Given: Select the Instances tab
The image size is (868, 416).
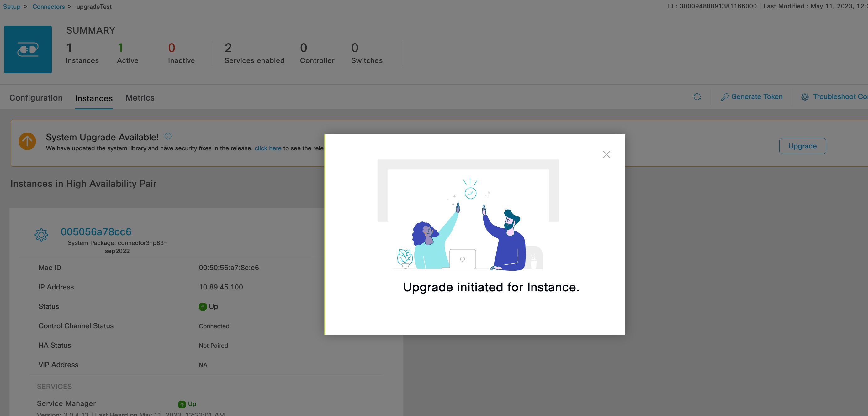Looking at the screenshot, I should [94, 98].
